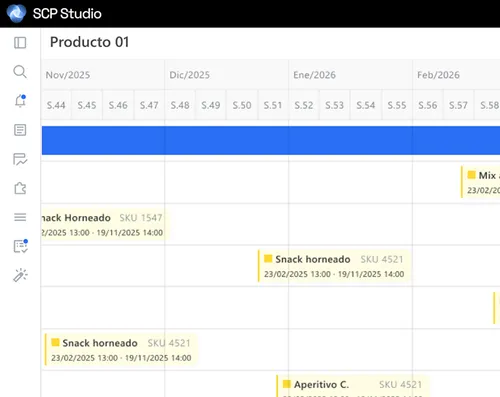Viewport: 500px width, 397px height.
Task: Open the checklist tasks icon with blue dot
Action: tap(21, 246)
